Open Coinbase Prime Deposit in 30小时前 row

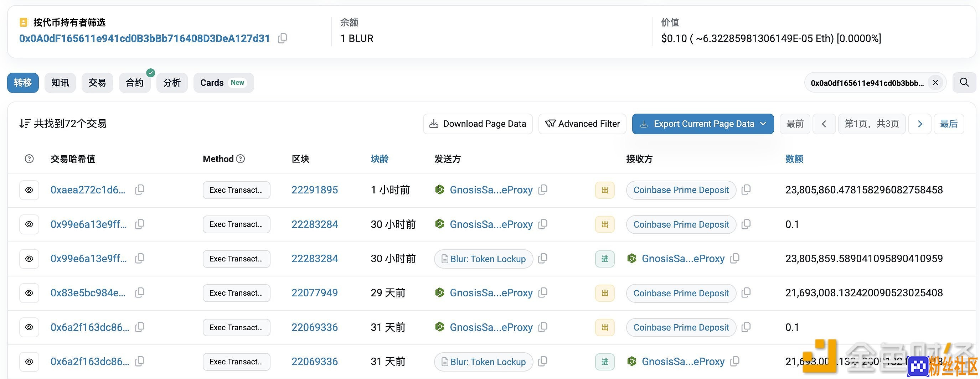[x=681, y=224]
